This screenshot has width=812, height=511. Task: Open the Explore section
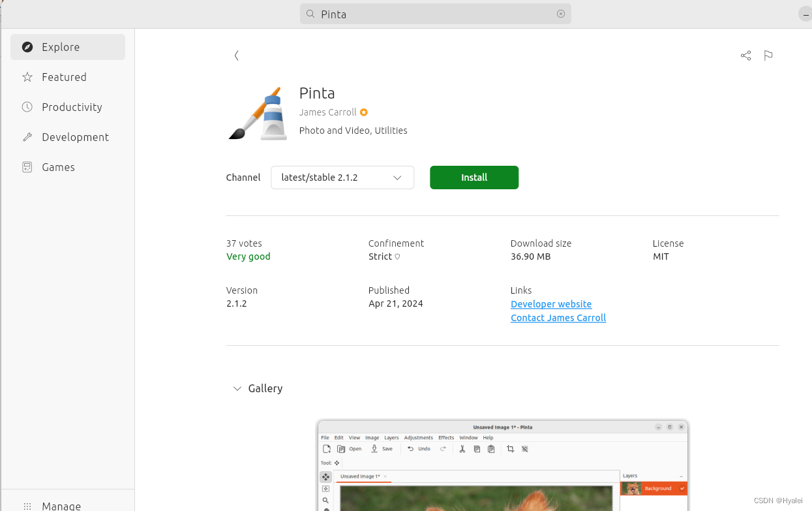coord(68,47)
